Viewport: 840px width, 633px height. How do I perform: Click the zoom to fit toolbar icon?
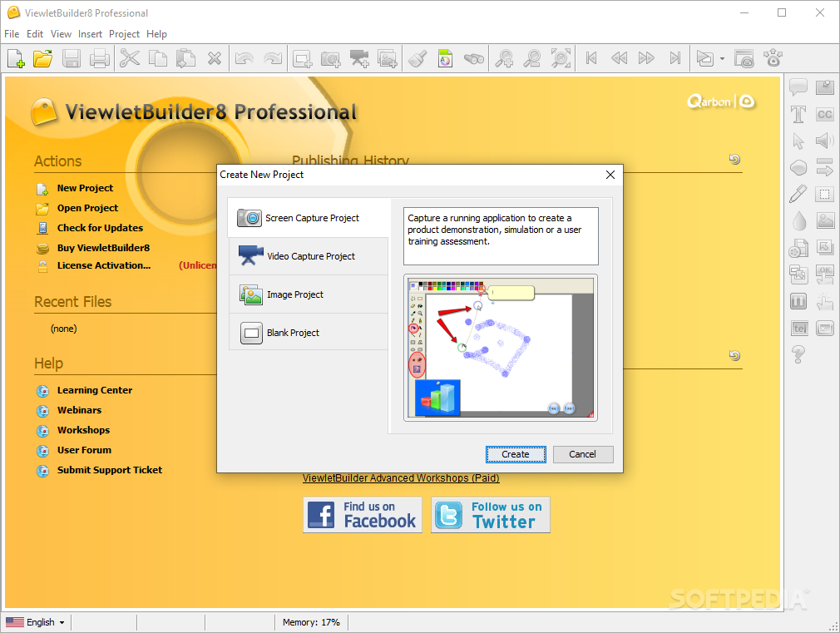click(561, 58)
